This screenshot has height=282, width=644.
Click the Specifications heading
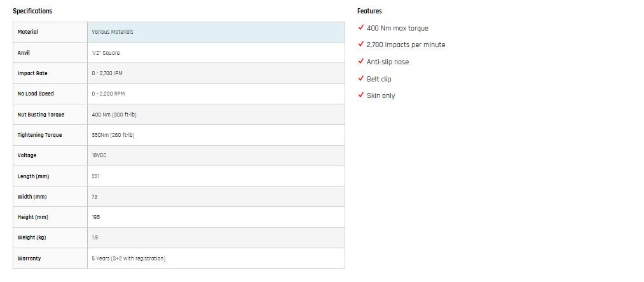32,11
